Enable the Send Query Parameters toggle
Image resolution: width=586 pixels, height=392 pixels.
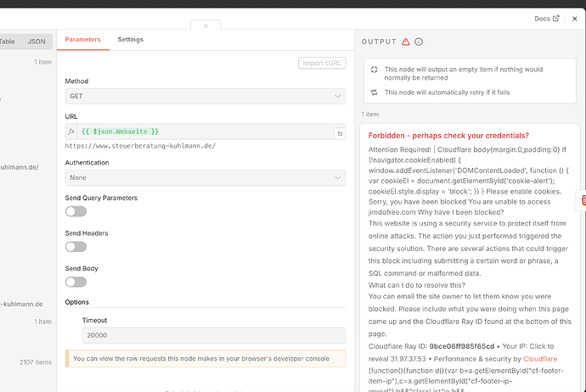click(x=76, y=211)
